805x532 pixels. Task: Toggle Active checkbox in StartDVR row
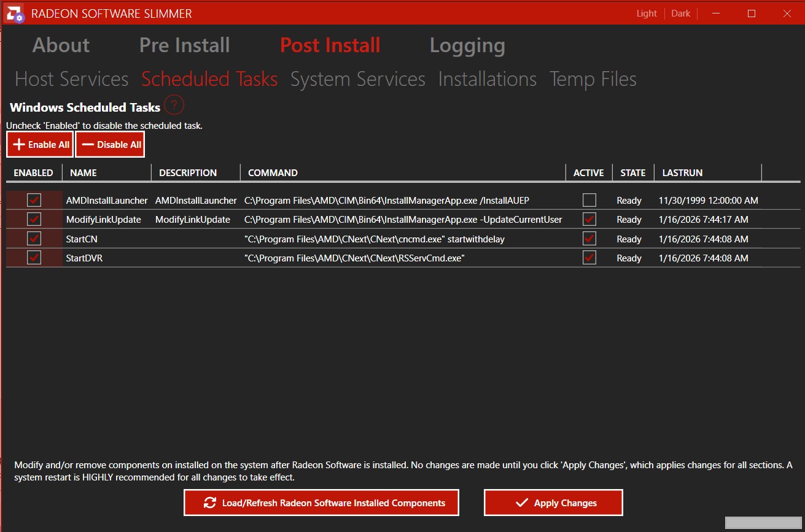(x=589, y=258)
